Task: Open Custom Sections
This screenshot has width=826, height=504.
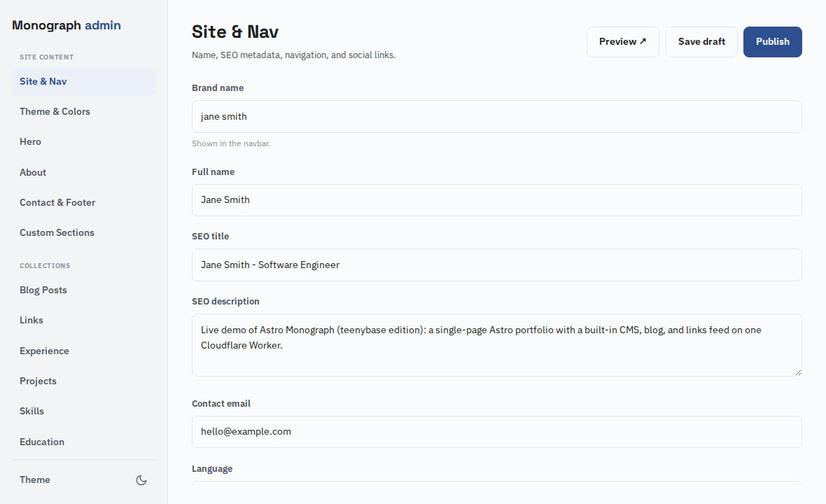Action: (83, 232)
